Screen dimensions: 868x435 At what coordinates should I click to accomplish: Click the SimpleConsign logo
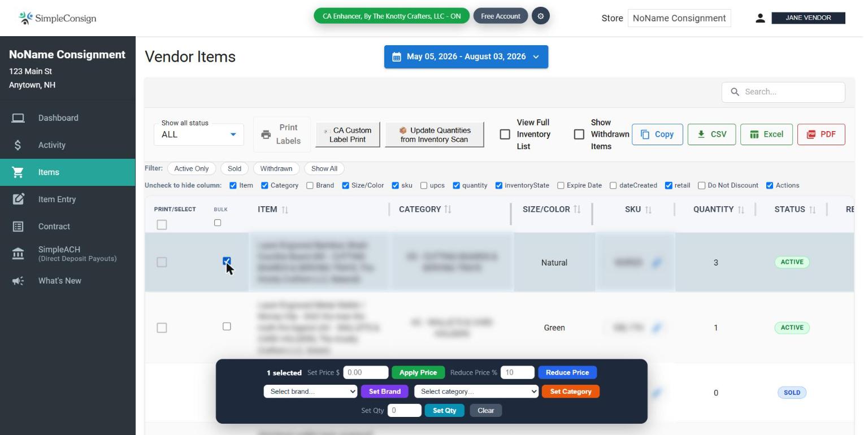click(57, 18)
